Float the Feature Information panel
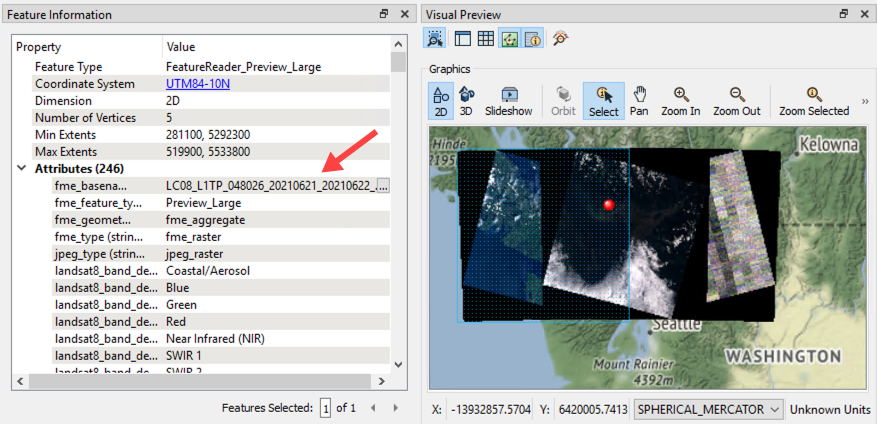Image resolution: width=877 pixels, height=424 pixels. pos(384,14)
